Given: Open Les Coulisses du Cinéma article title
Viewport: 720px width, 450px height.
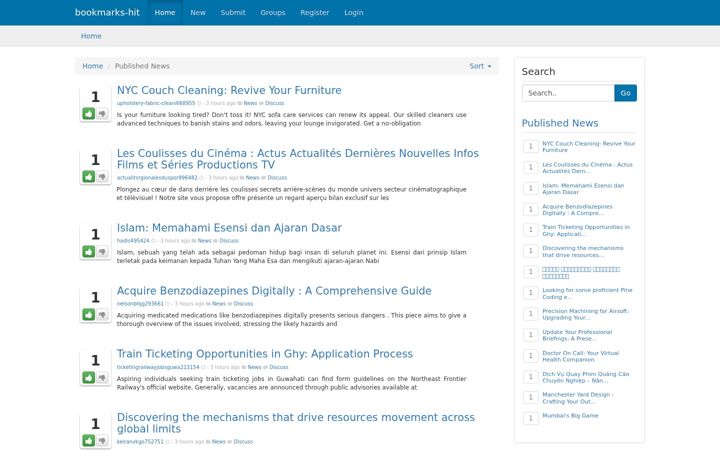Looking at the screenshot, I should tap(298, 159).
